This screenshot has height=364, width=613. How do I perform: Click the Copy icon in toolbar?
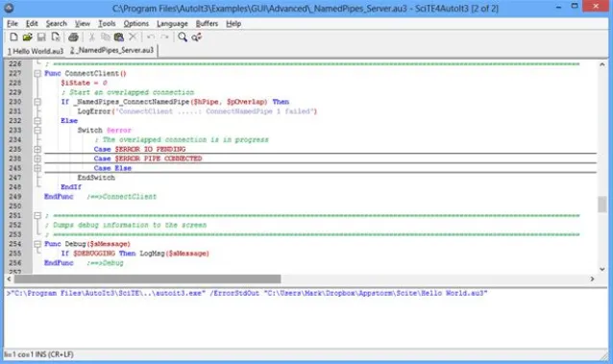click(105, 37)
